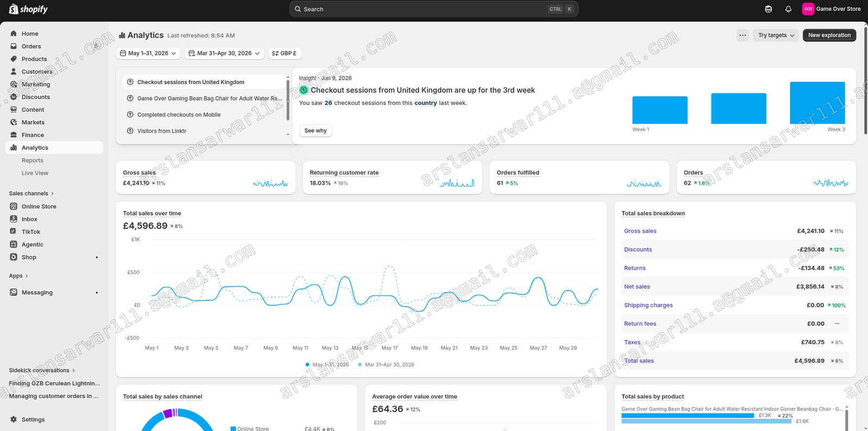This screenshot has width=868, height=431.
Task: Click the Finance sidebar icon
Action: click(14, 135)
